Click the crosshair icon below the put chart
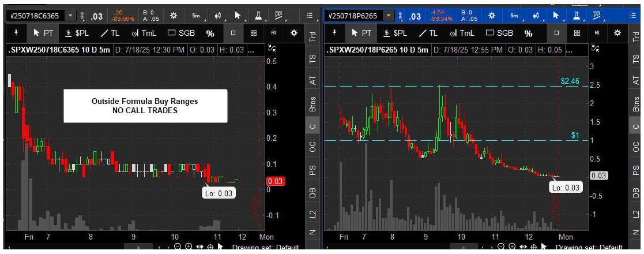644x254 pixels. (533, 246)
